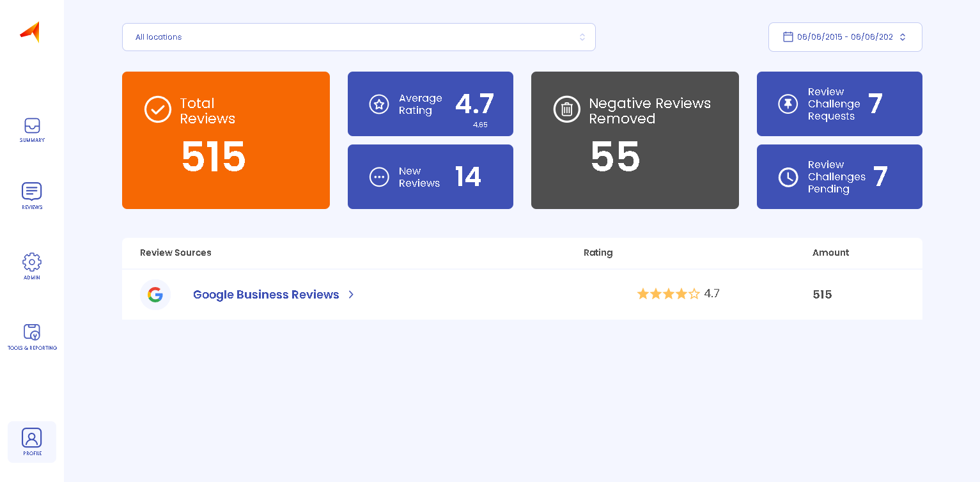Click the Rating column header
The width and height of the screenshot is (980, 482).
598,253
